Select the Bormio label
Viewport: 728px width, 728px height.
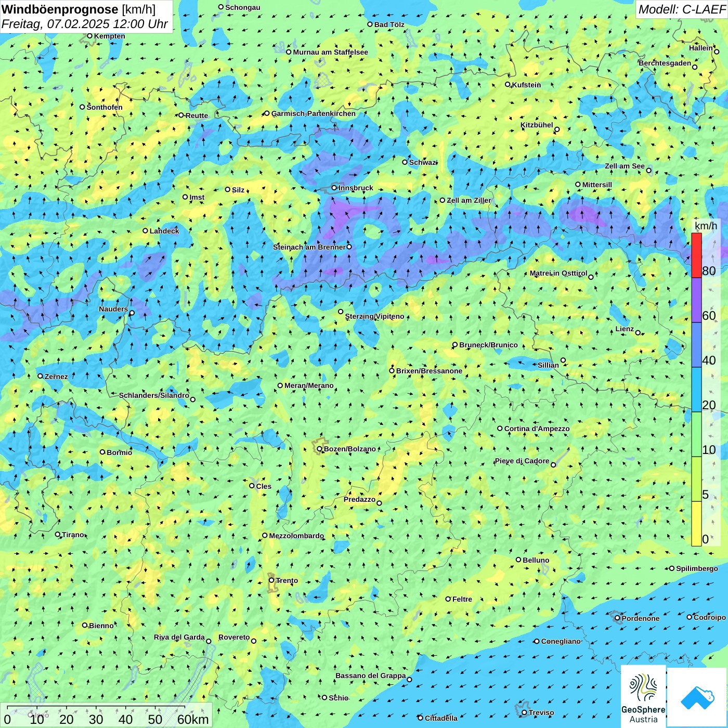(119, 452)
